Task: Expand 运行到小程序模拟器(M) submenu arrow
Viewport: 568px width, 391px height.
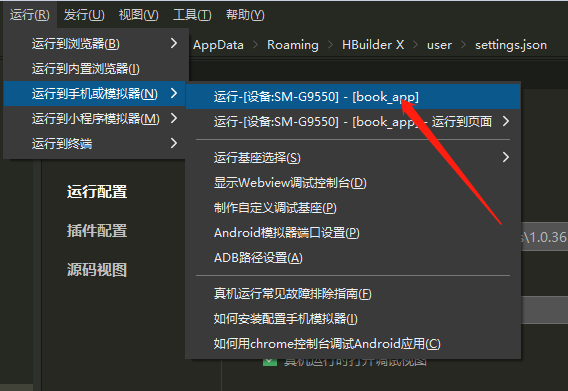Action: coord(174,118)
